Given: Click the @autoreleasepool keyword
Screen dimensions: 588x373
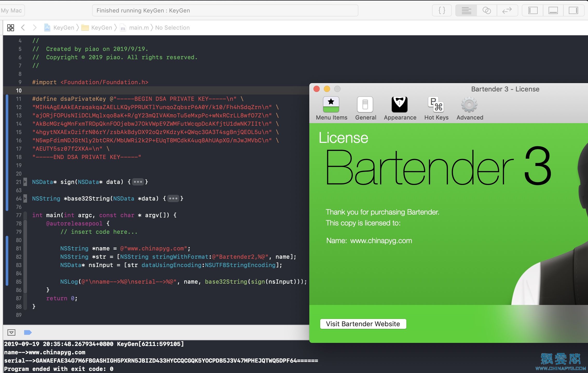Looking at the screenshot, I should click(74, 223).
